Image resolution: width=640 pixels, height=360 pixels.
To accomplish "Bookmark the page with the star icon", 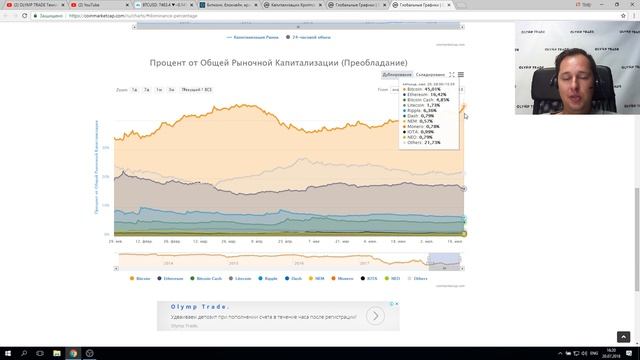I will click(623, 16).
